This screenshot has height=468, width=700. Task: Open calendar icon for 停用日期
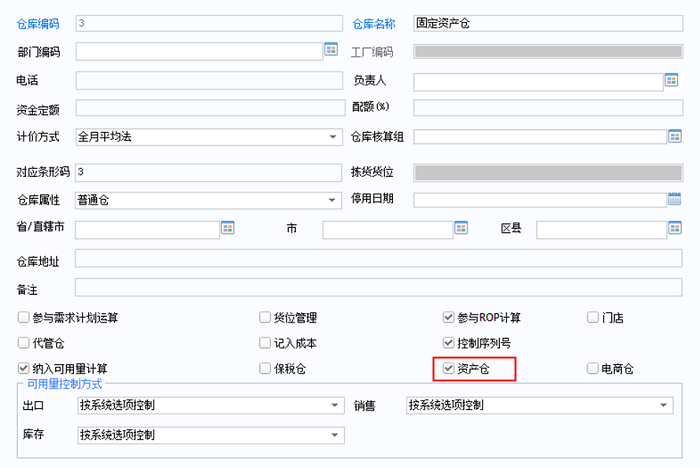tap(674, 199)
